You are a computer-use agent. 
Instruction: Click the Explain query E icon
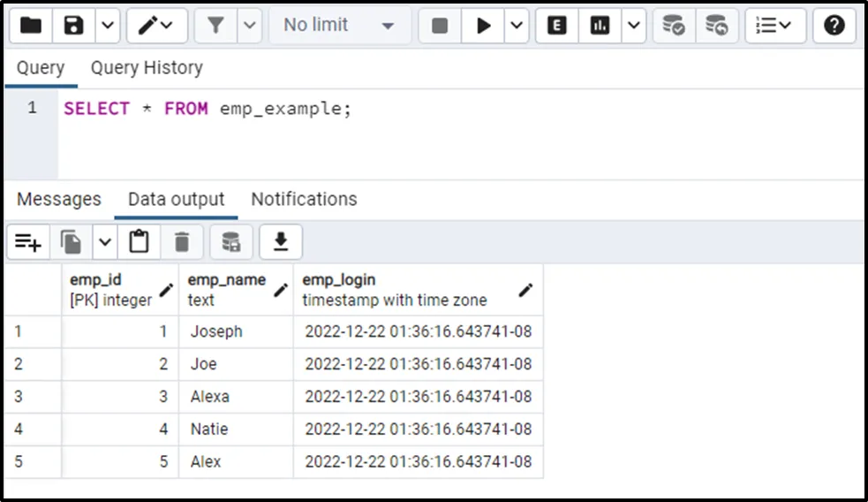coord(557,26)
